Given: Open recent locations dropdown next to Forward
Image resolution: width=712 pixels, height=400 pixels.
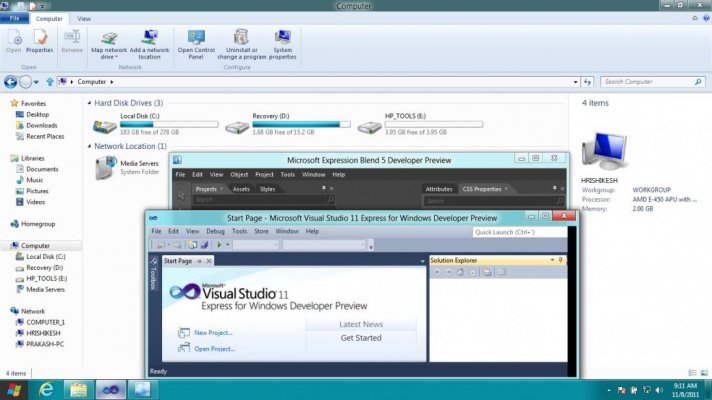Looking at the screenshot, I should pyautogui.click(x=36, y=82).
